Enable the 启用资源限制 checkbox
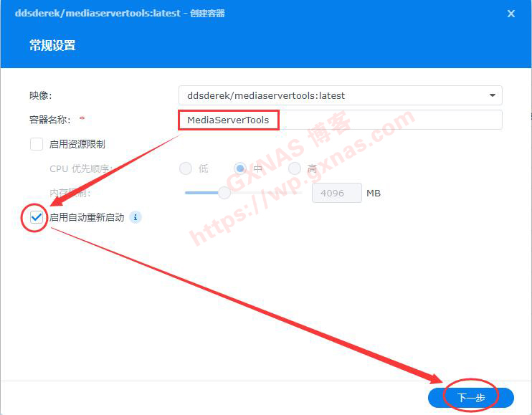This screenshot has height=415, width=532. pyautogui.click(x=37, y=144)
